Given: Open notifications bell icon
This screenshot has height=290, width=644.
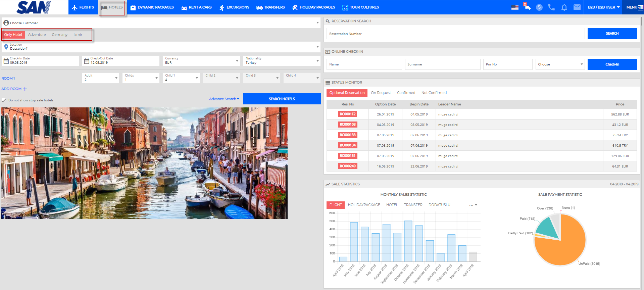Looking at the screenshot, I should [564, 7].
